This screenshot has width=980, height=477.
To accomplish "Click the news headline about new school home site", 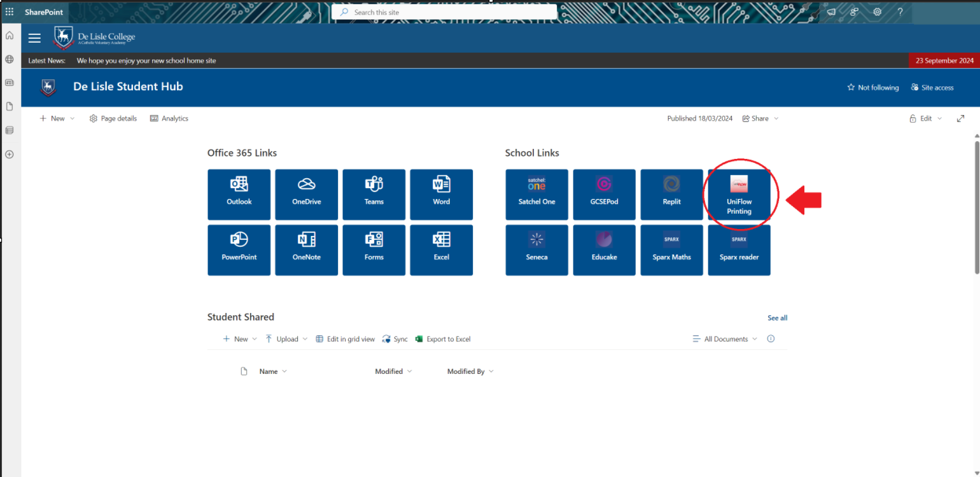I will (x=146, y=60).
